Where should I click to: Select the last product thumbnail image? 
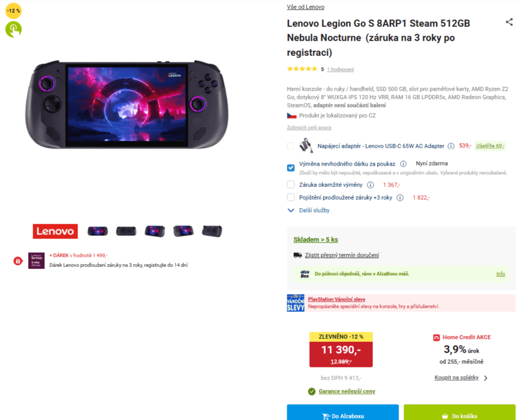click(212, 231)
